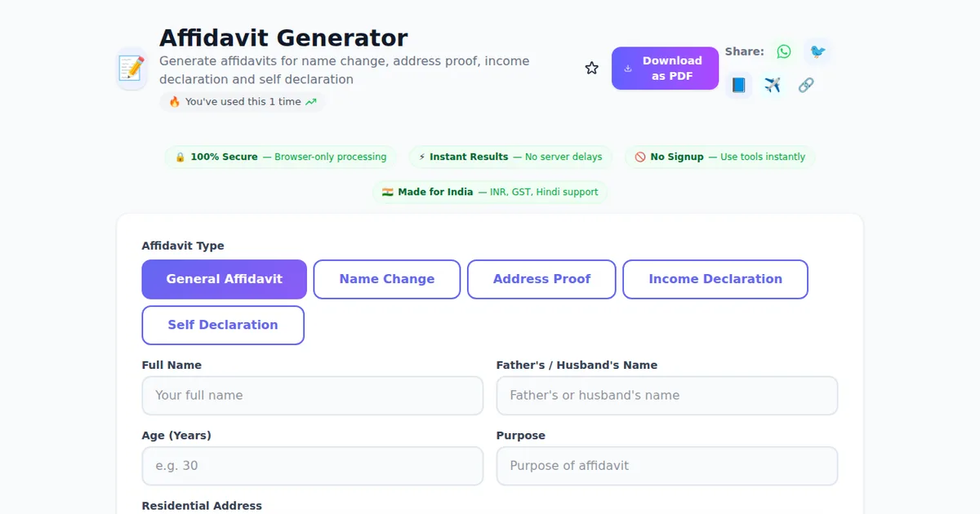This screenshot has height=514, width=980.
Task: Click the fire emoji usage streak badge
Action: [x=242, y=100]
